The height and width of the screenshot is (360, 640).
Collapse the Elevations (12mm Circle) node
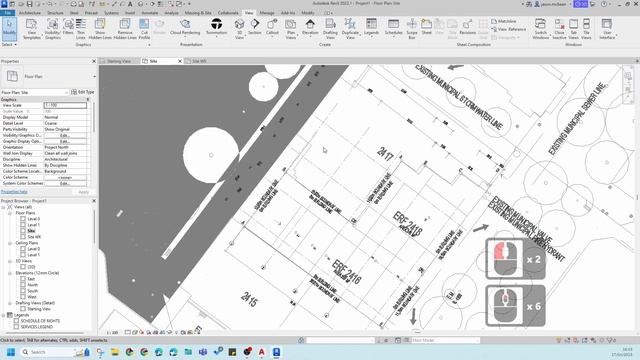(x=10, y=273)
